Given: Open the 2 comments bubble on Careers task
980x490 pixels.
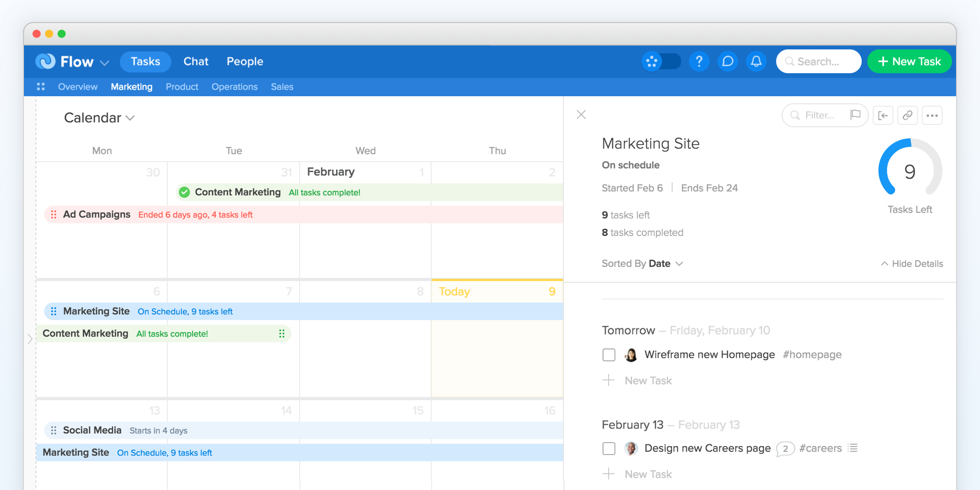Looking at the screenshot, I should 785,449.
